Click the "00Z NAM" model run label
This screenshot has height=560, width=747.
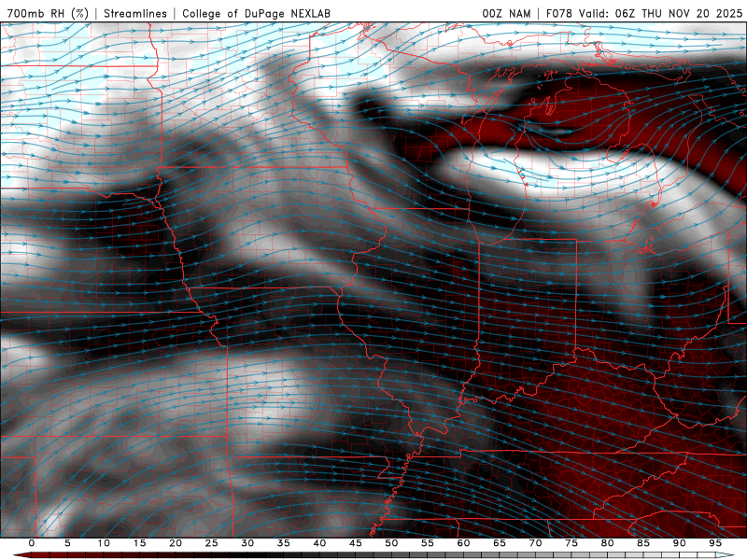click(x=506, y=13)
